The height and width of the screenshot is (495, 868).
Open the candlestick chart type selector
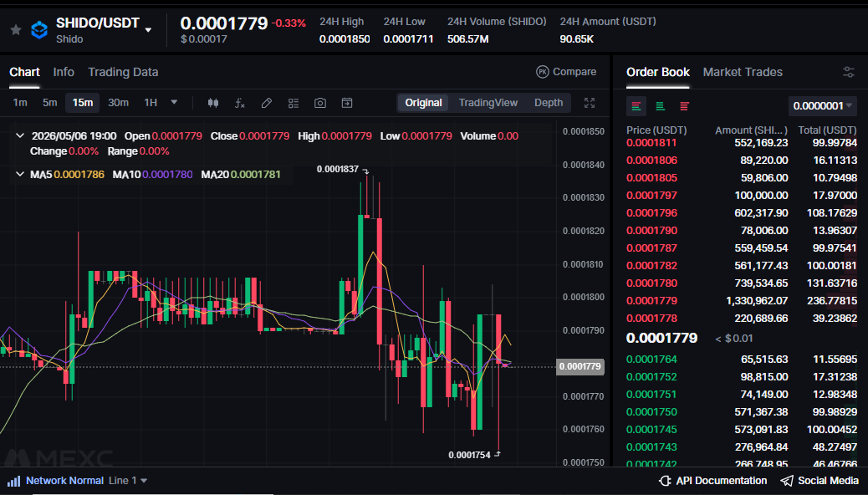click(213, 103)
